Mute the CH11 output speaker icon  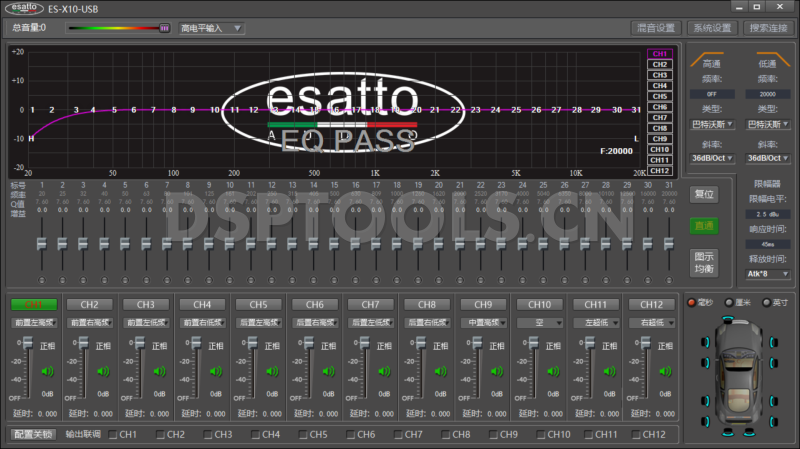coord(610,371)
